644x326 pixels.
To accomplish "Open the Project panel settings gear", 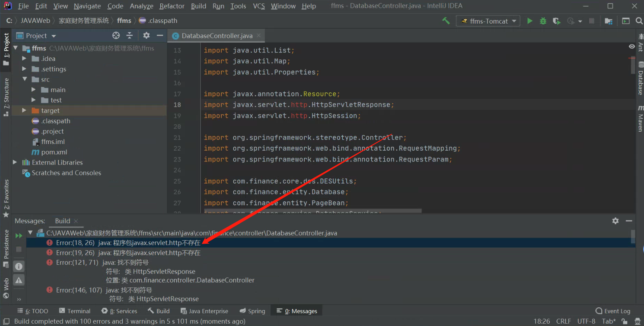I will (x=146, y=36).
